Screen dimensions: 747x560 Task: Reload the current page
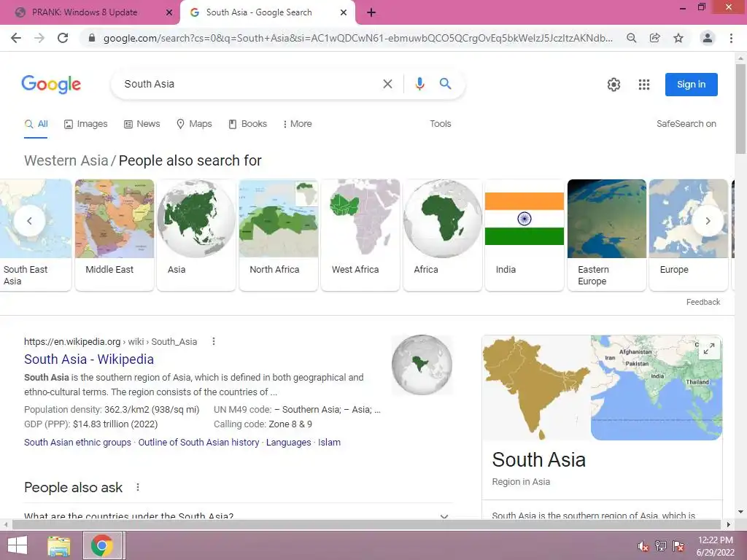coord(63,38)
